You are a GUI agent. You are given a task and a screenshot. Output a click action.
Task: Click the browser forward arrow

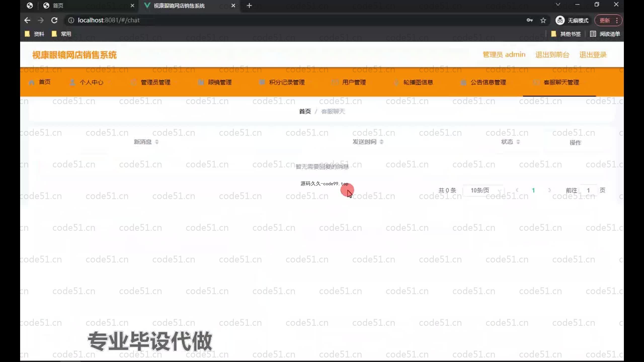tap(41, 20)
